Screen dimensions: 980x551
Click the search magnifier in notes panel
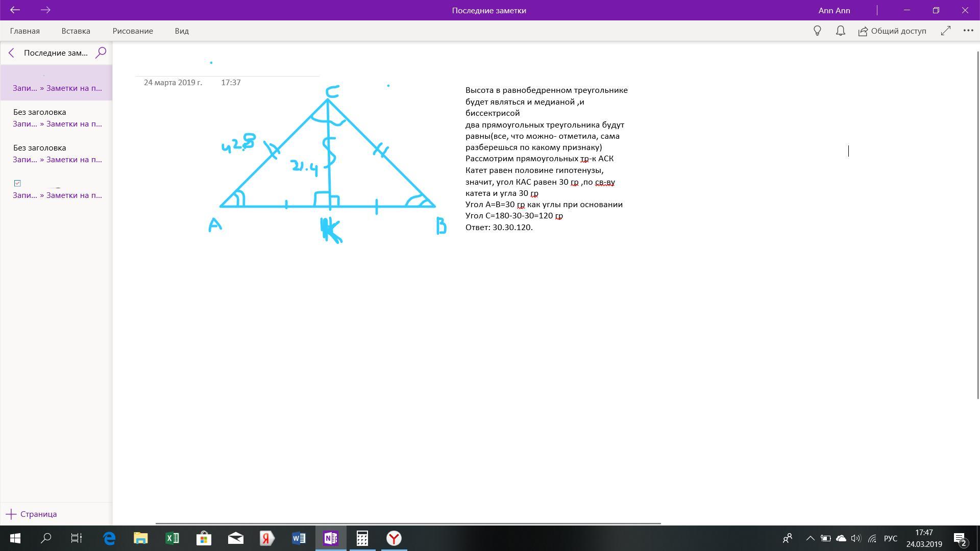pyautogui.click(x=101, y=53)
